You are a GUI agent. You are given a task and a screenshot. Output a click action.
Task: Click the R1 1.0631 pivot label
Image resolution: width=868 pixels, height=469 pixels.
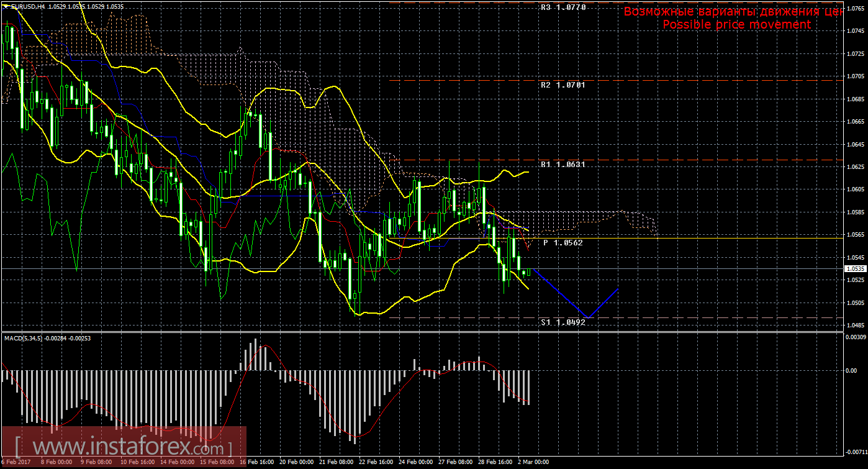[563, 165]
